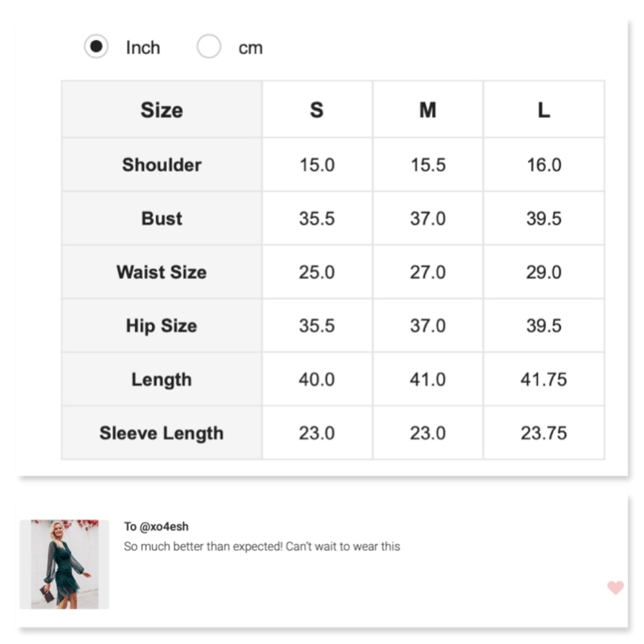Like the review with the pink heart
Image resolution: width=644 pixels, height=644 pixels.
[x=615, y=587]
